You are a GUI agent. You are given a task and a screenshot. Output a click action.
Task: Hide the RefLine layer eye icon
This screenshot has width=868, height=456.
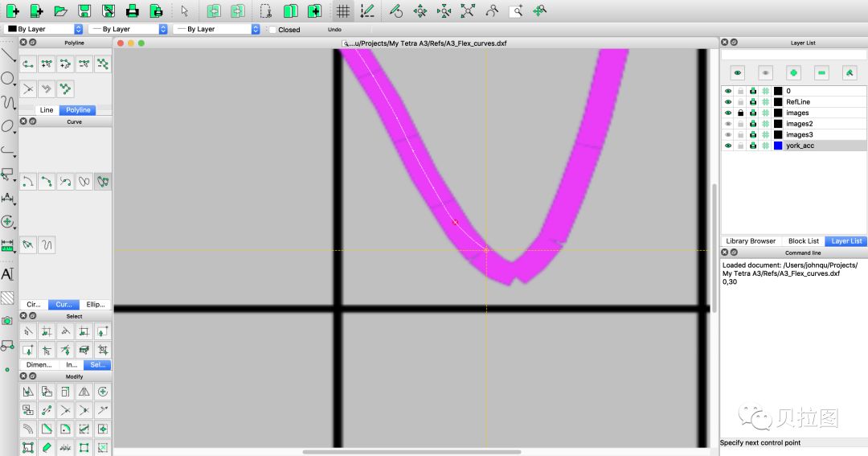tap(728, 102)
